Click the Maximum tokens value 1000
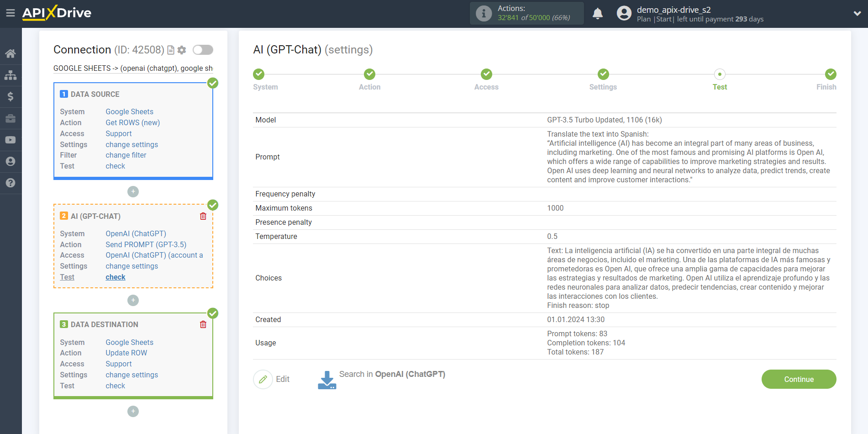868x434 pixels. coord(555,208)
